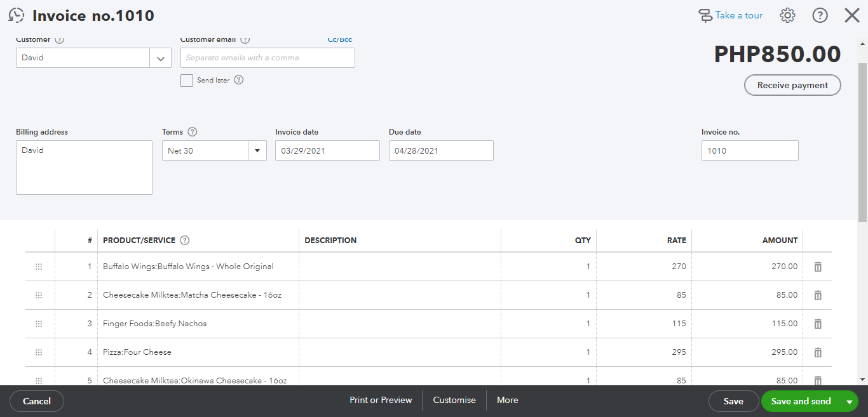Click the Terms help icon
This screenshot has height=417, width=868.
[x=193, y=132]
